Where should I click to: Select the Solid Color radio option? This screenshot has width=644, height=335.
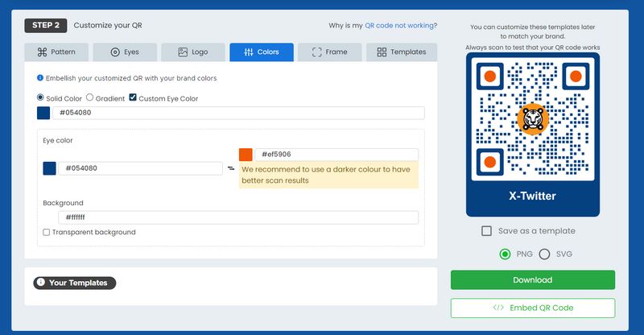40,97
